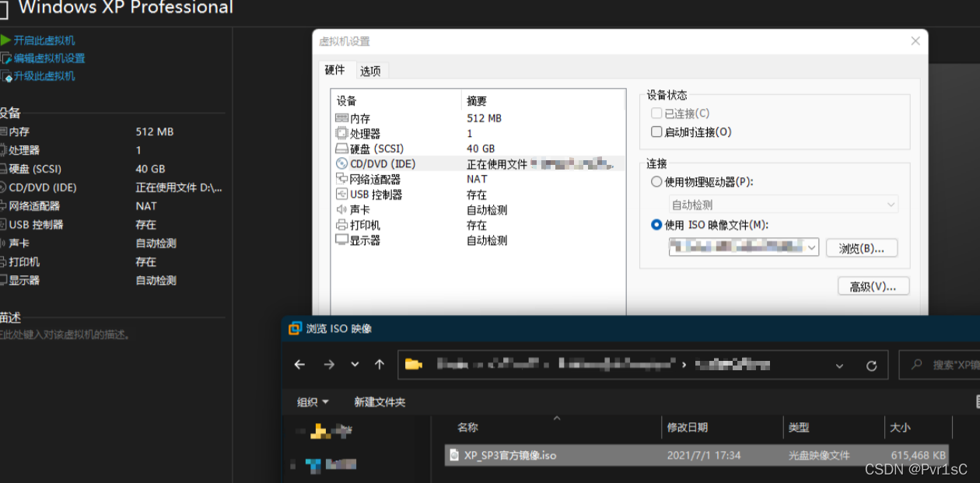
Task: Sort by Type (类型) column header
Action: pyautogui.click(x=799, y=427)
